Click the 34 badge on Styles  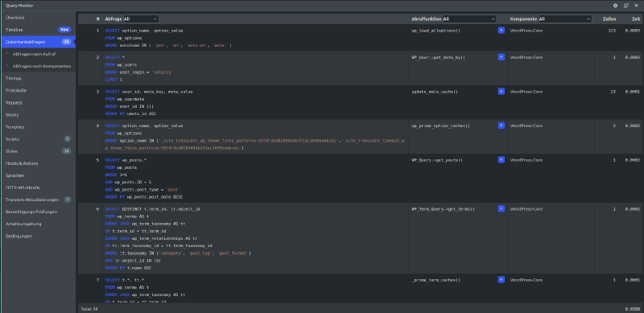click(x=66, y=151)
